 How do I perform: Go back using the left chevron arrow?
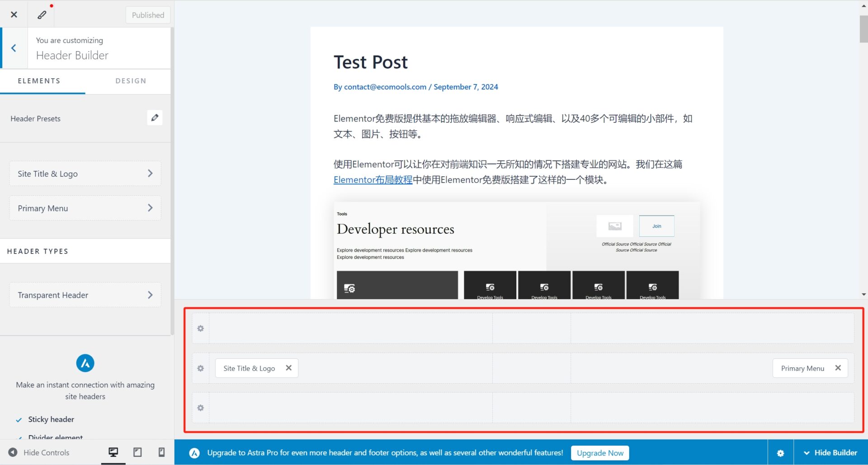pyautogui.click(x=14, y=48)
